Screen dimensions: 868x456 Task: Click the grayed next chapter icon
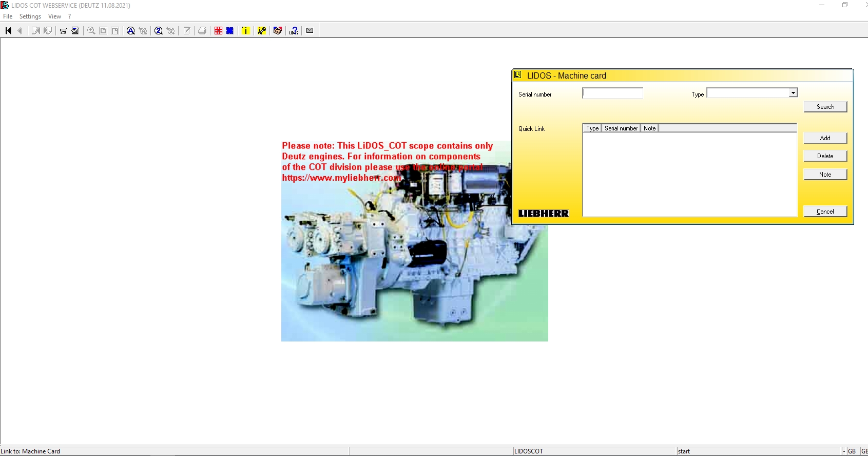click(x=48, y=31)
